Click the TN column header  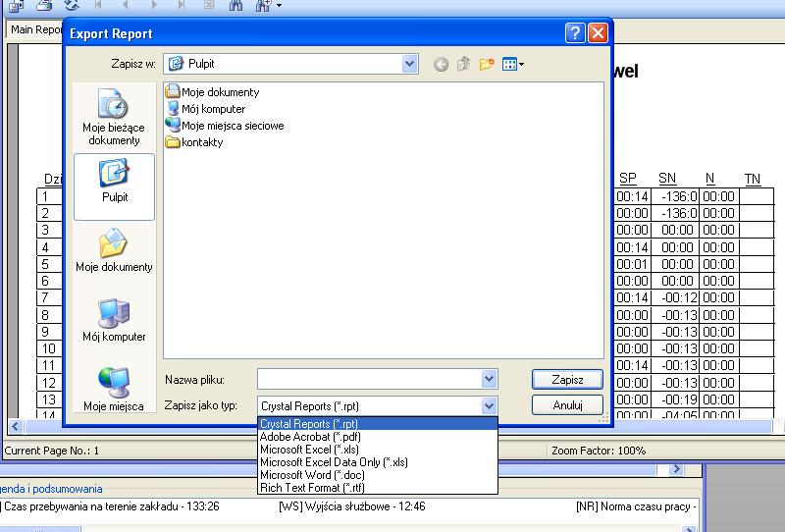(x=752, y=179)
